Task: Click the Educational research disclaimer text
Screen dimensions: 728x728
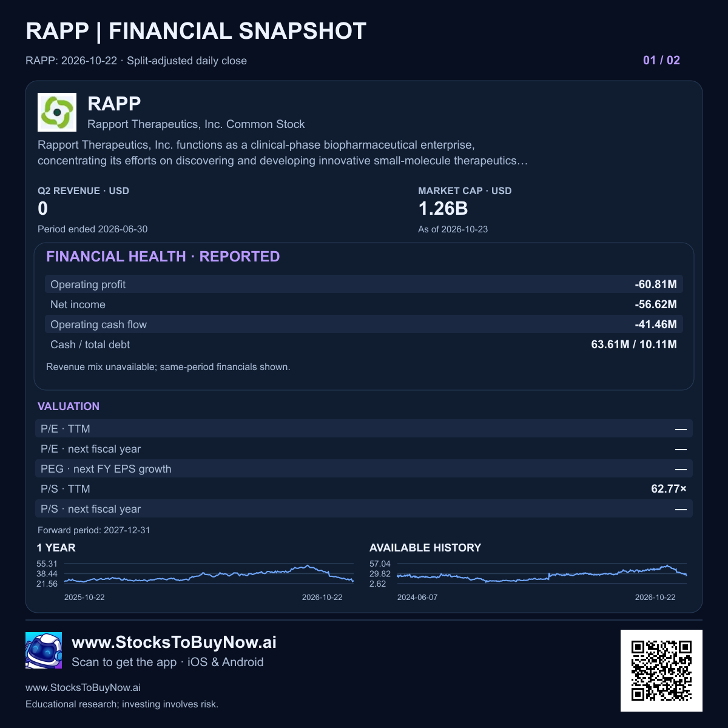Action: point(122,704)
